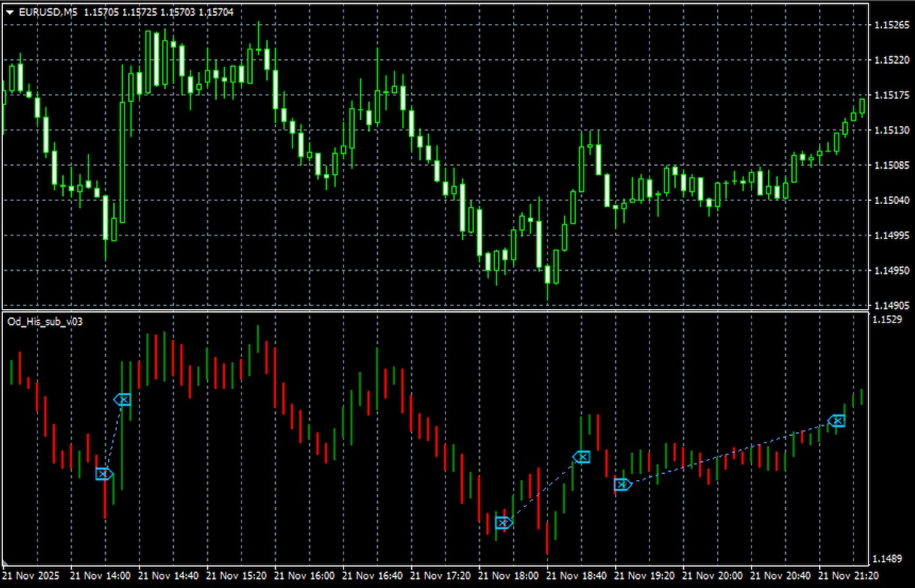Viewport: 915px width, 588px height.
Task: Click the low price value 1.15703
Action: pos(178,11)
